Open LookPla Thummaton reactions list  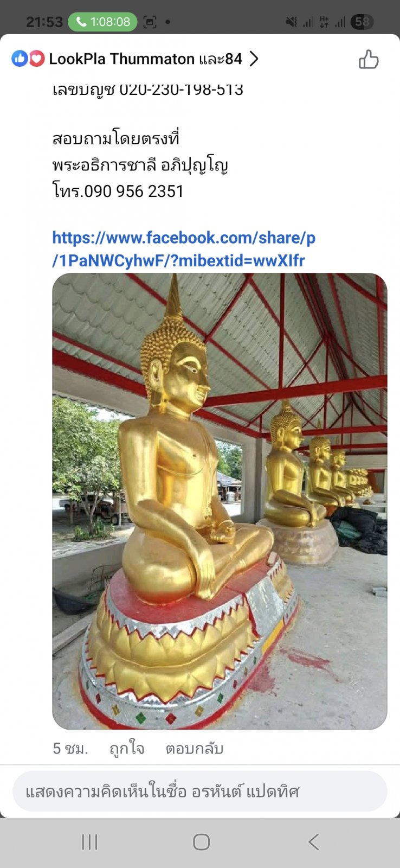click(145, 59)
